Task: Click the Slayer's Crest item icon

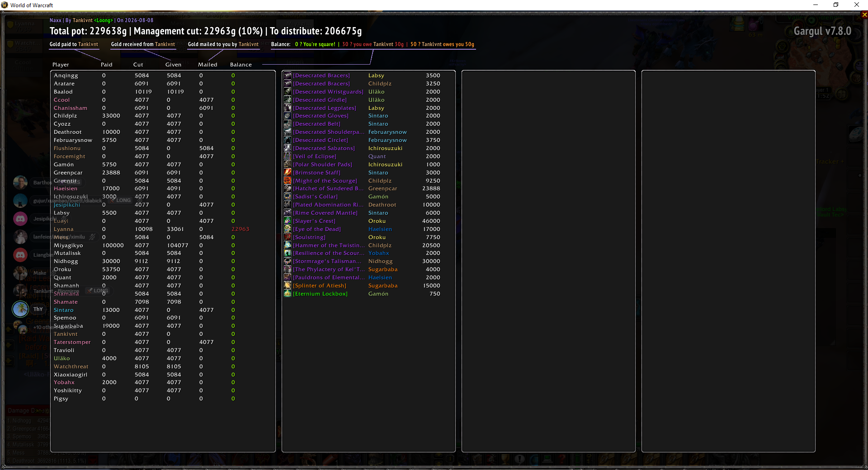Action: 288,221
